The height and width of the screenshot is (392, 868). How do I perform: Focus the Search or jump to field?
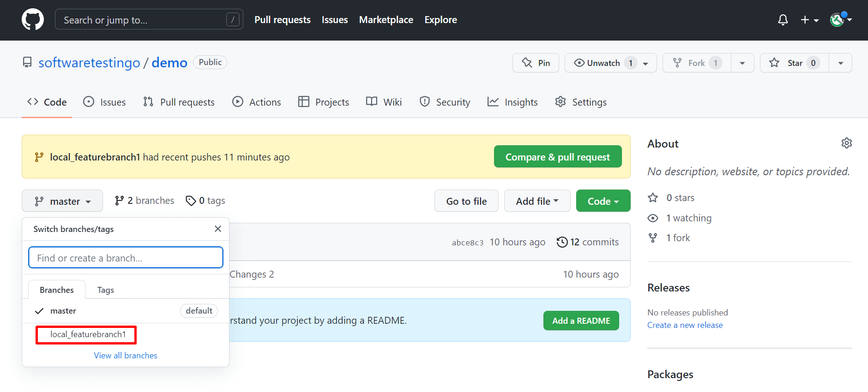(x=149, y=20)
